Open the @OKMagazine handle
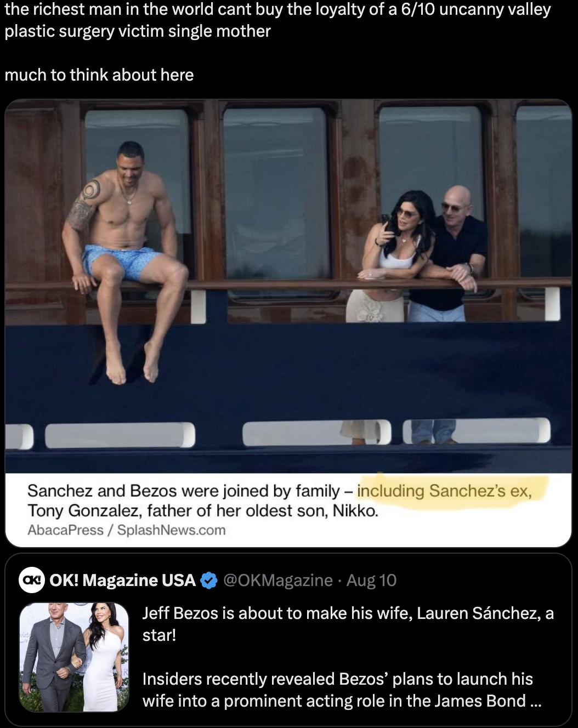Viewport: 578px width, 728px height. [278, 581]
